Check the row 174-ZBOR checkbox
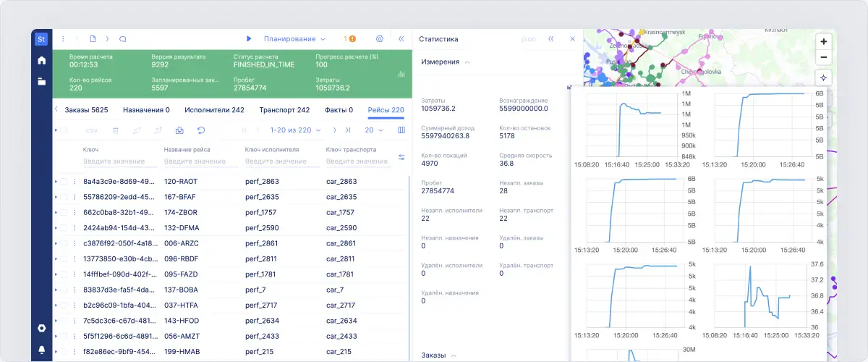The width and height of the screenshot is (868, 362). tap(64, 212)
